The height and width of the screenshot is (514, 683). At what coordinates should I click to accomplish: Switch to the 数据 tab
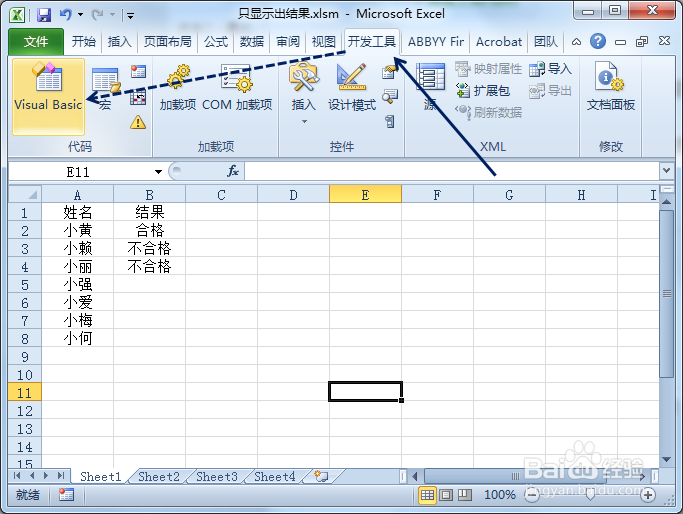tap(251, 41)
